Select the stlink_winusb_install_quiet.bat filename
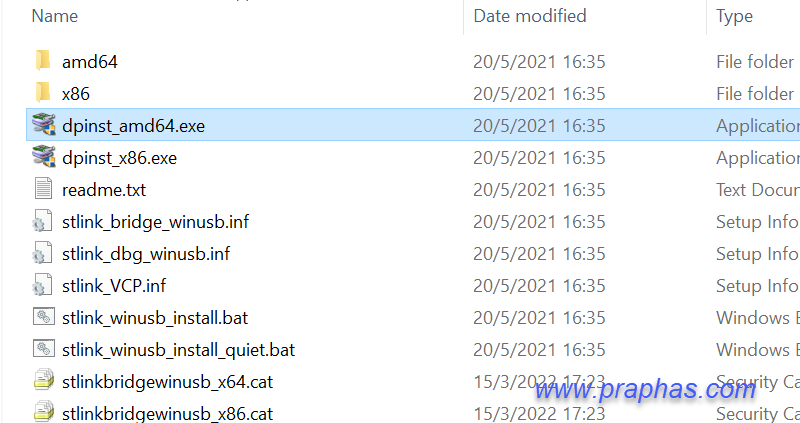Viewport: 800px width, 423px height. pos(179,350)
